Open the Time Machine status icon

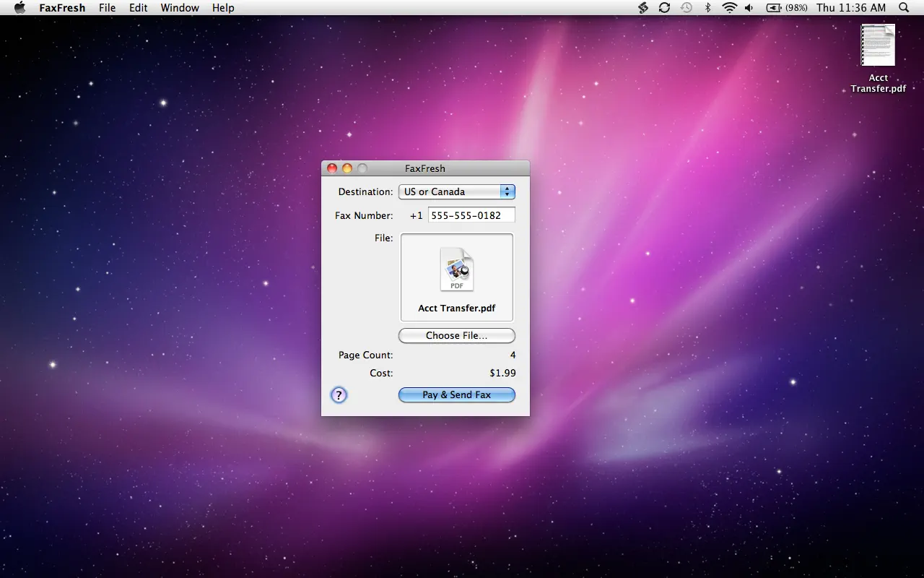[x=686, y=7]
